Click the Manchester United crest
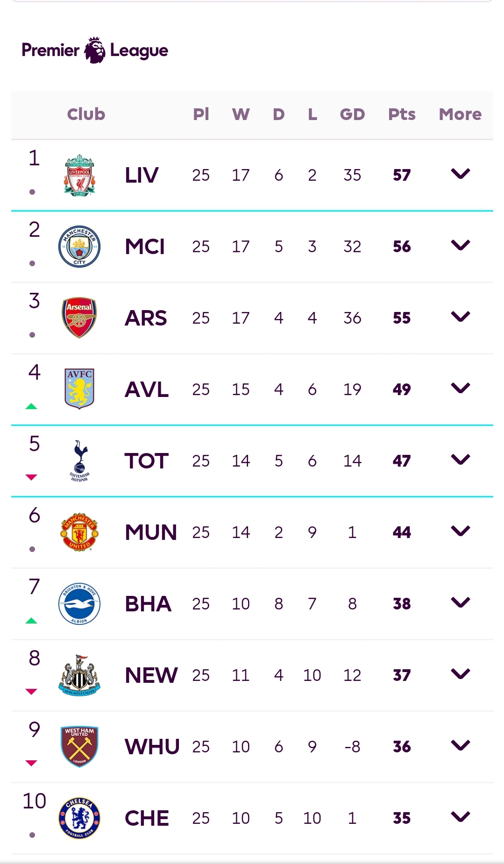 point(79,532)
